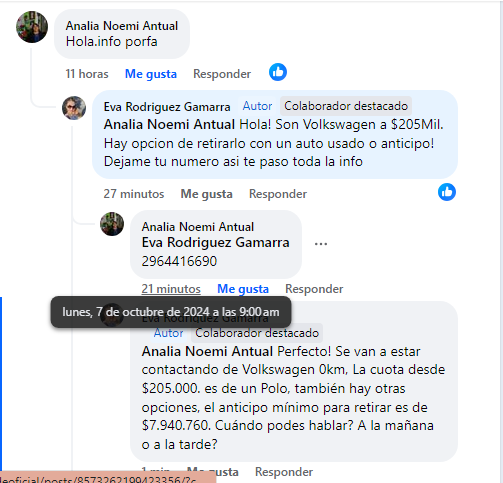Click the like reaction icon beside Eva's reply
This screenshot has width=503, height=483.
(x=447, y=192)
